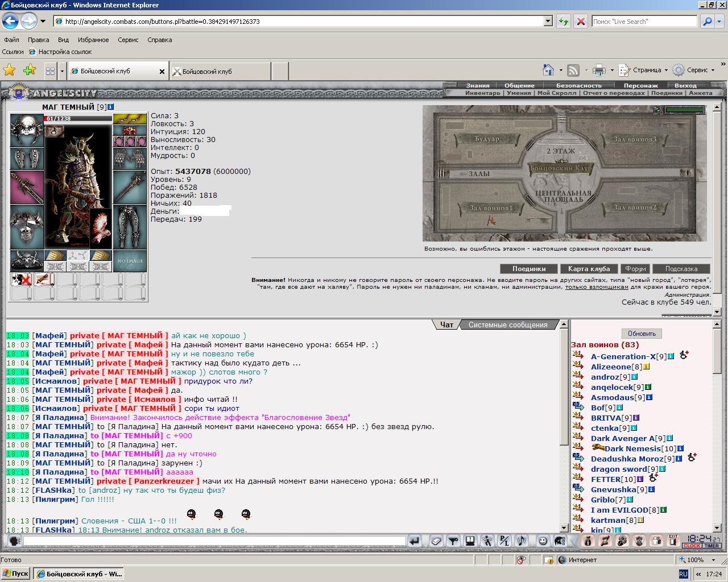Click the send-message arrow icon beside chat input
Image resolution: width=728 pixels, height=582 pixels.
click(414, 541)
